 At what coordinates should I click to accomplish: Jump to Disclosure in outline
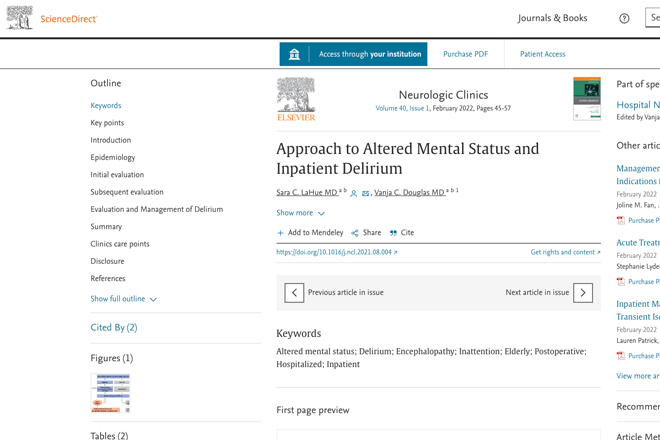pyautogui.click(x=107, y=261)
